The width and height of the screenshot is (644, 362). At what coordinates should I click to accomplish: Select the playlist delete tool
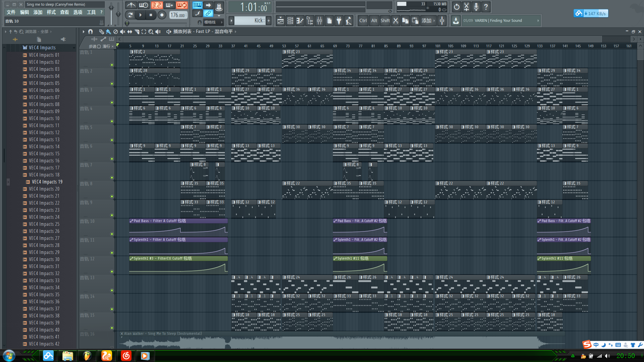click(115, 32)
